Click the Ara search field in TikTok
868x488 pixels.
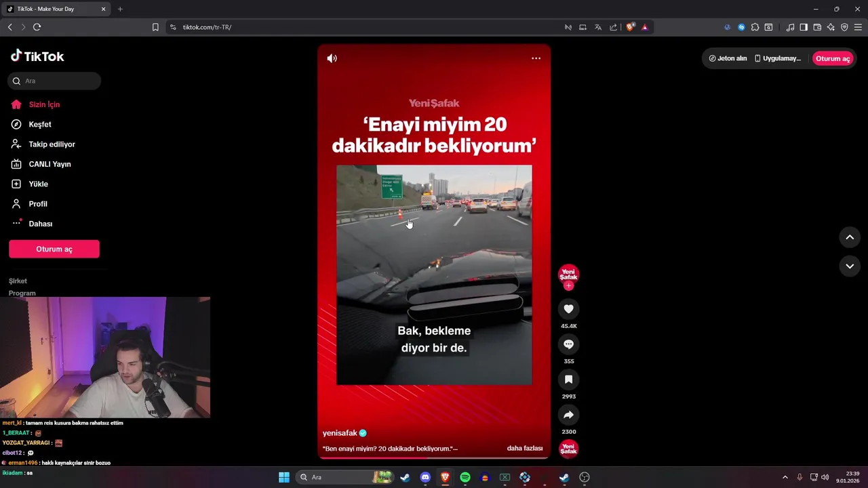coord(54,81)
